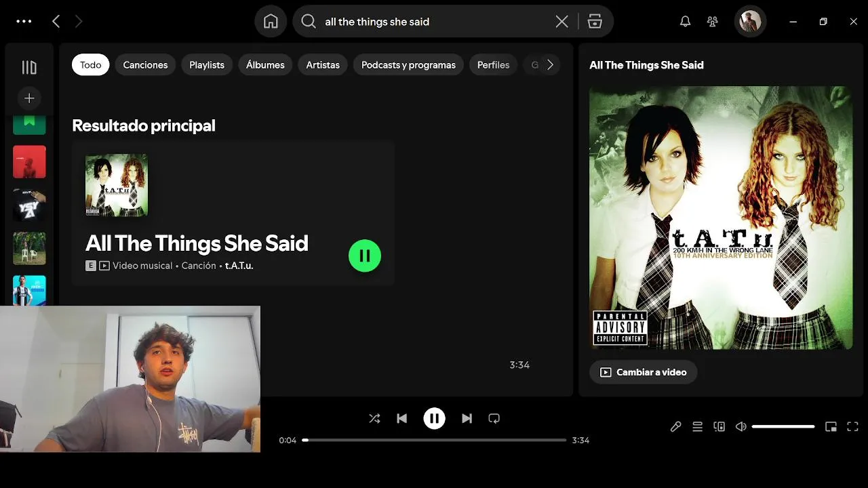The image size is (868, 488).
Task: Open the mini player
Action: pyautogui.click(x=831, y=426)
